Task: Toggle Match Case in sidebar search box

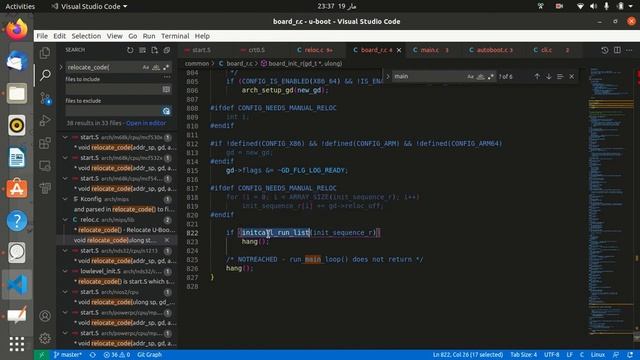Action: (146, 67)
